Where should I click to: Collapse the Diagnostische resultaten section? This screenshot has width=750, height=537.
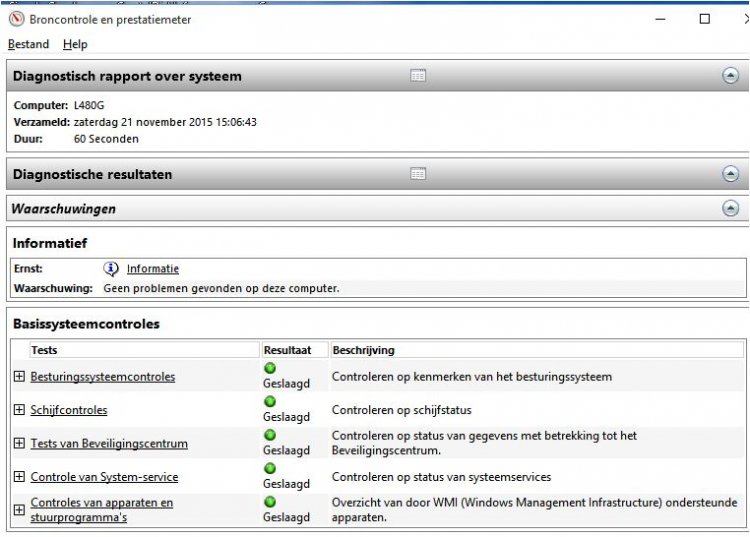(730, 174)
